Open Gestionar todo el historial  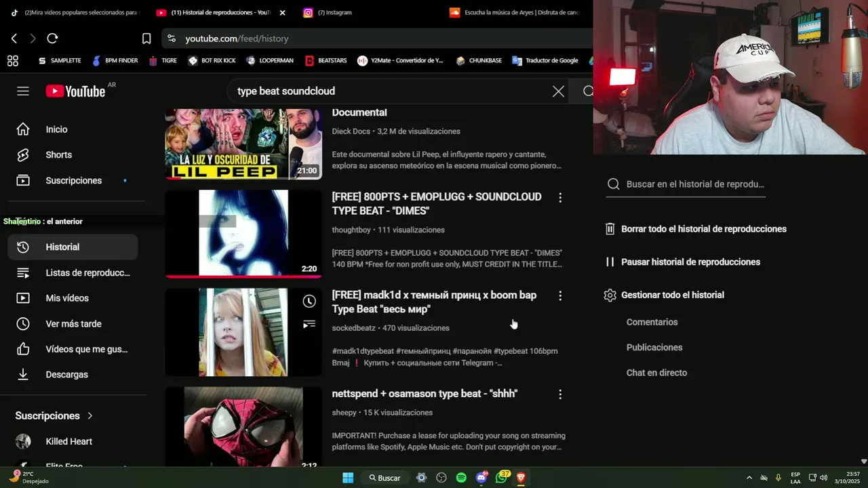pos(664,296)
